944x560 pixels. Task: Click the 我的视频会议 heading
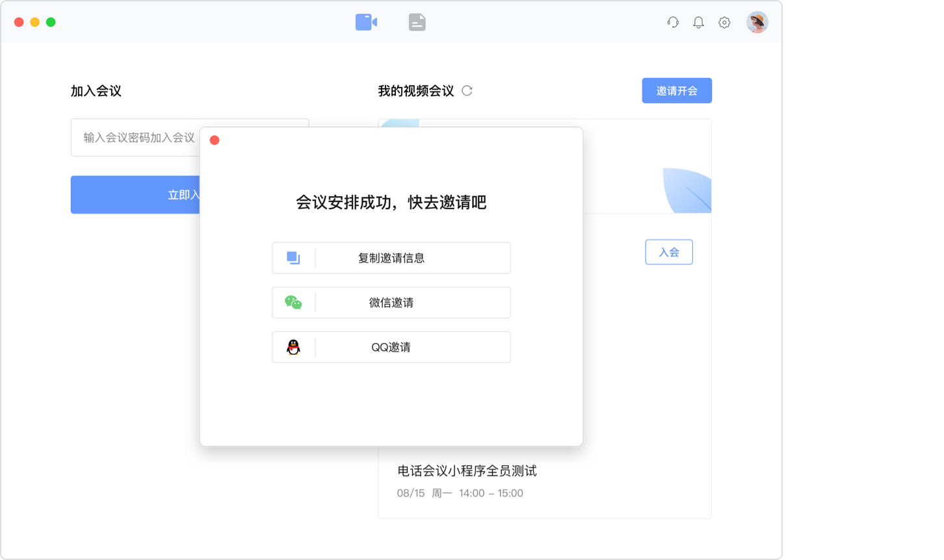tap(416, 91)
